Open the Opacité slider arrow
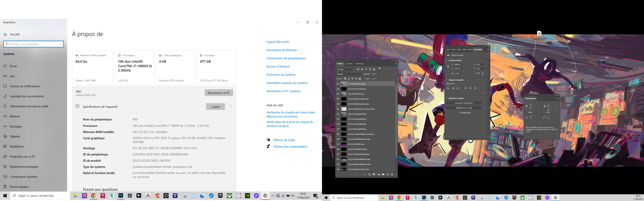 [379, 74]
